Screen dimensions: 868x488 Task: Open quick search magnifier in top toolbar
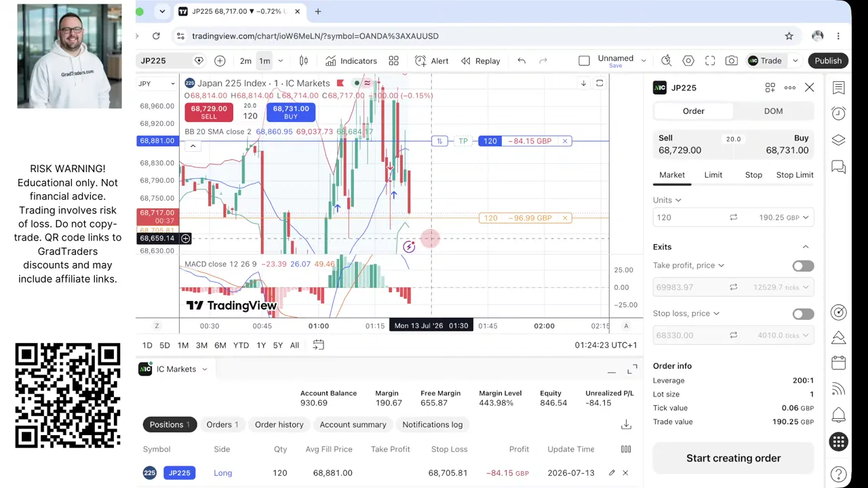[667, 61]
